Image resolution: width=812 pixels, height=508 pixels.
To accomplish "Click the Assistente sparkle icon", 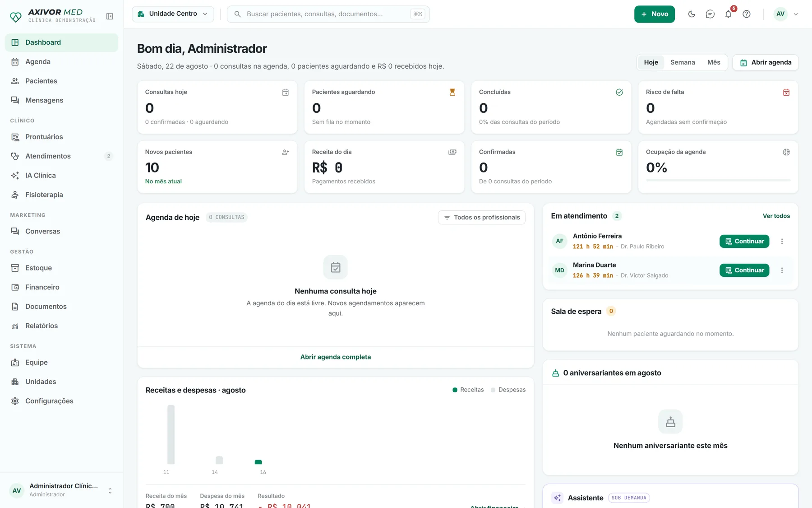I will point(557,498).
